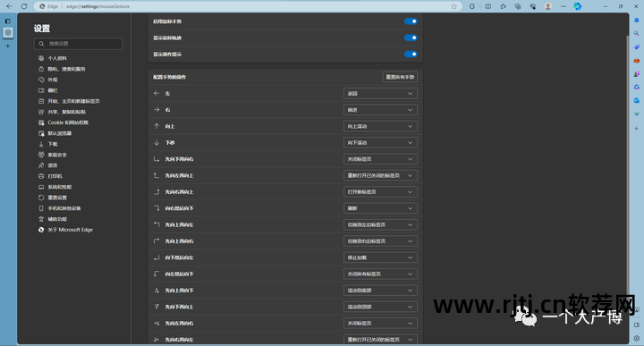Open the Copilot icon in the toolbar
This screenshot has height=346, width=644.
(x=578, y=6)
